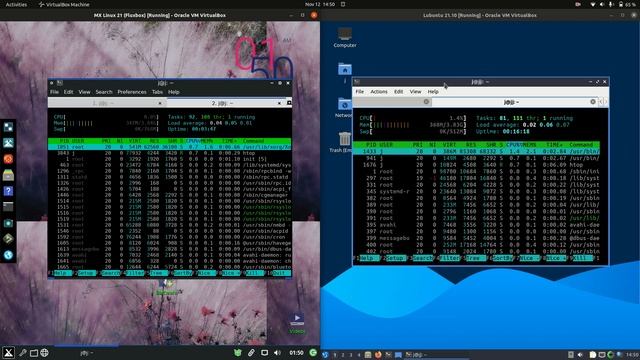
Task: Open MX Tools icon in dock
Action: click(8, 143)
